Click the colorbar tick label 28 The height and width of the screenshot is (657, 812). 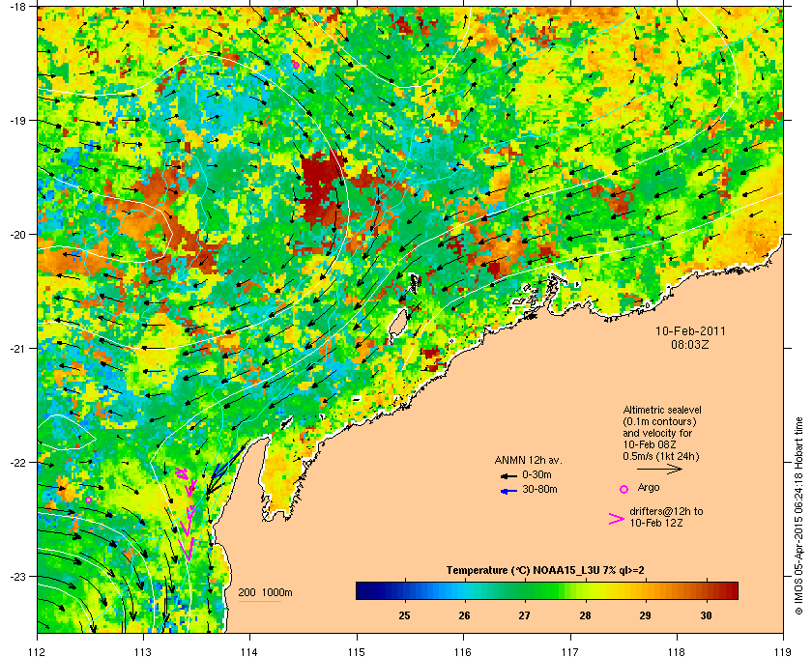(585, 615)
